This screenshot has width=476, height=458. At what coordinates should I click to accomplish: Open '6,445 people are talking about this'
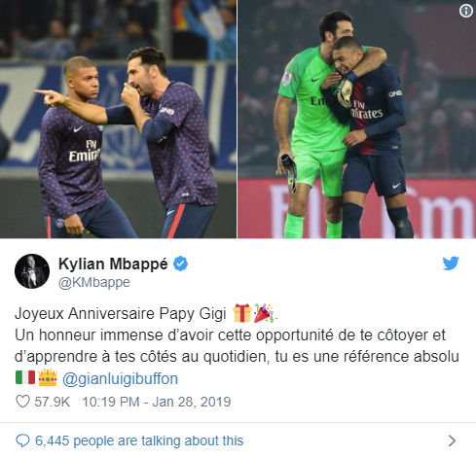[x=139, y=440]
